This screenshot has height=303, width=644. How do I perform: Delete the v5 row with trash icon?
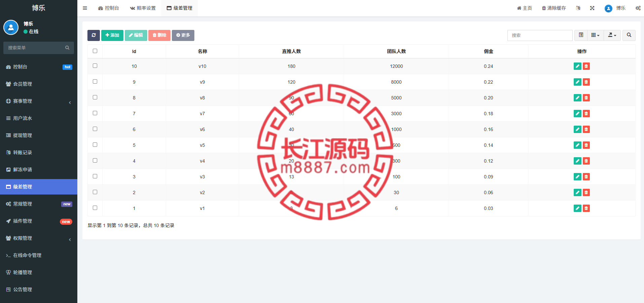[x=586, y=145]
